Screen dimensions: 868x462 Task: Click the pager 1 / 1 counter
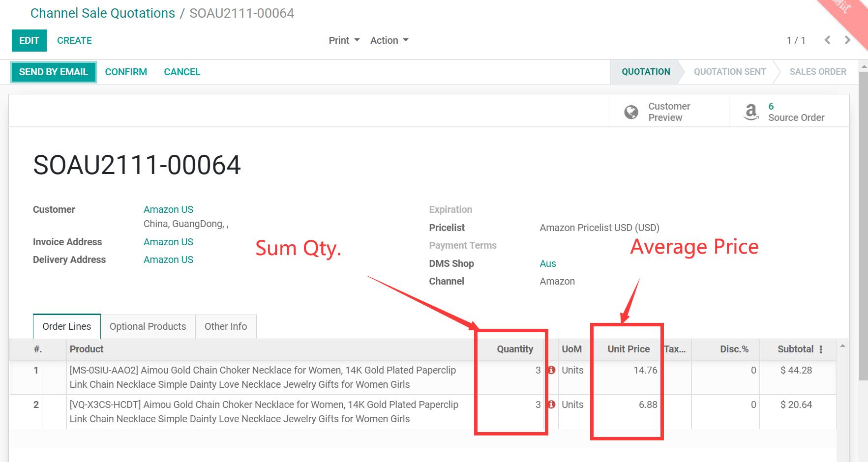pos(796,40)
